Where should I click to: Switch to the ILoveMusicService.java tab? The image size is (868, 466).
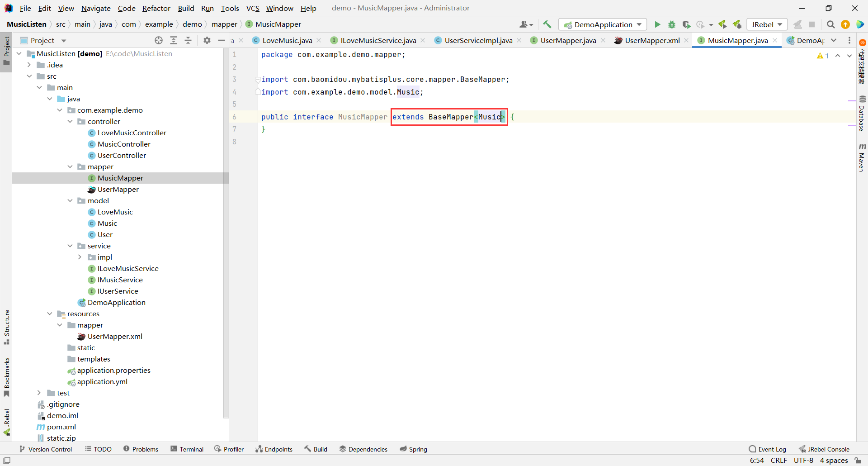coord(378,40)
